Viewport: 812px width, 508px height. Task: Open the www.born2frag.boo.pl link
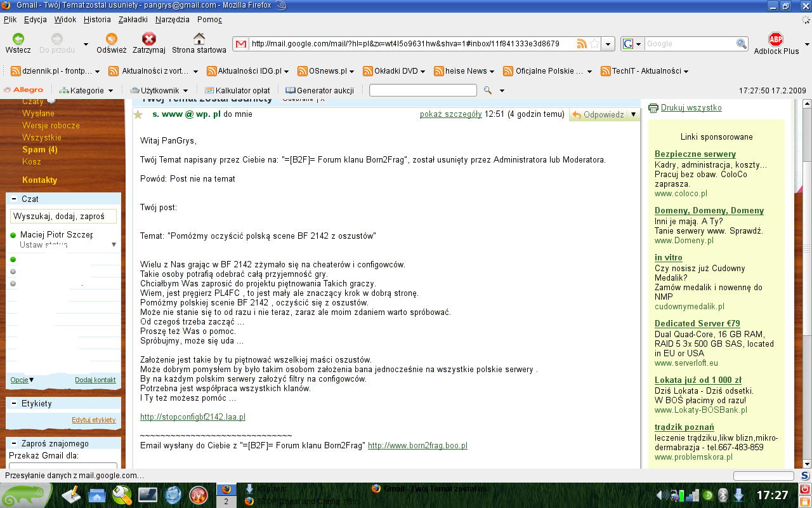click(x=417, y=446)
